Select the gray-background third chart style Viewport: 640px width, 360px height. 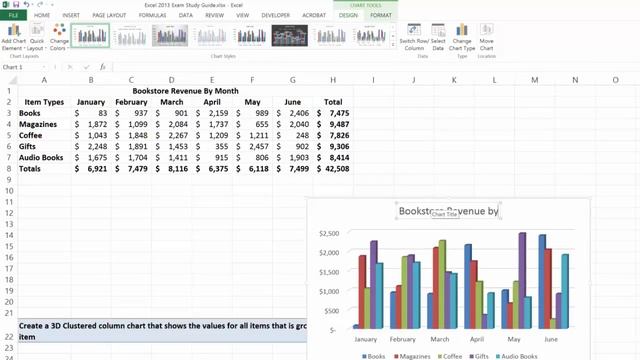[170, 36]
